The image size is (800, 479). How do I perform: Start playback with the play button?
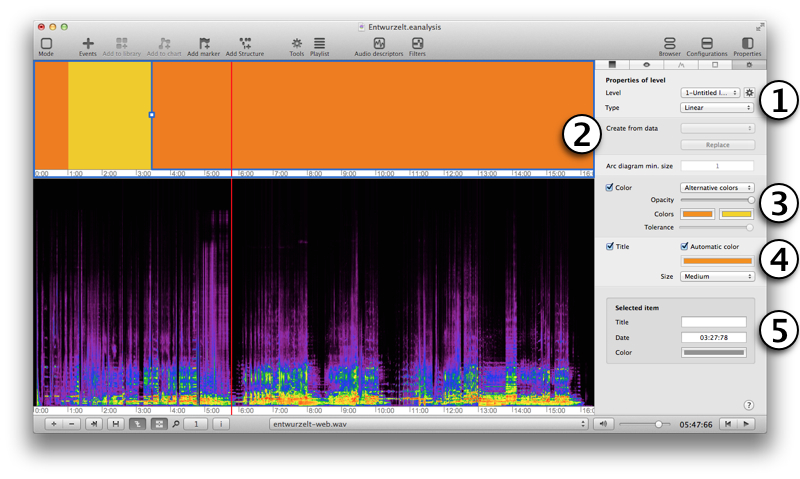point(746,424)
